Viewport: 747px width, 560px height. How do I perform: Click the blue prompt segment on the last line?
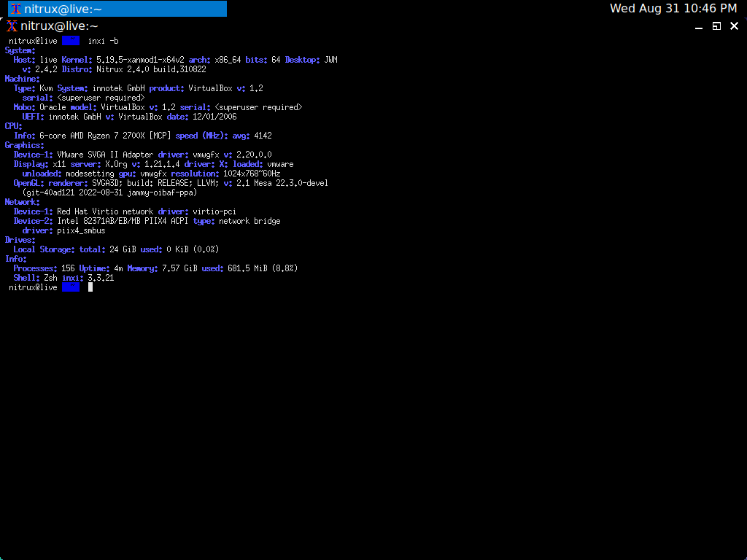coord(71,287)
